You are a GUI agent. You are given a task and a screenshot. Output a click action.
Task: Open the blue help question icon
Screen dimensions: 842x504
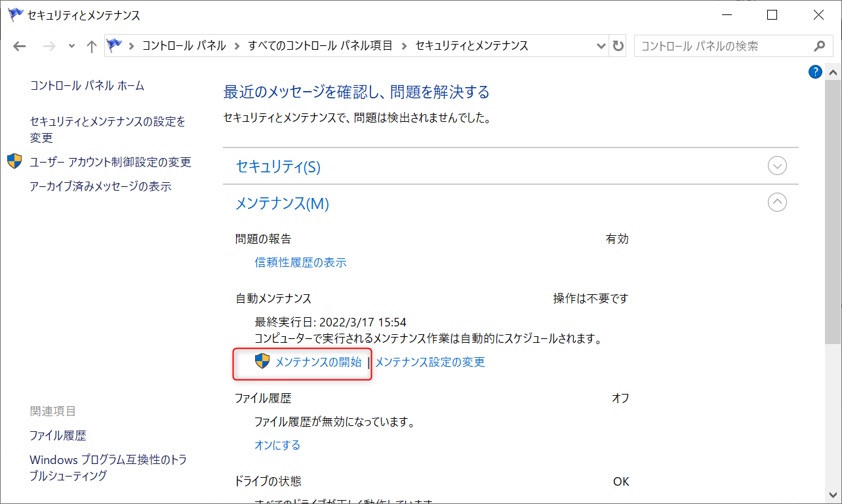click(815, 72)
